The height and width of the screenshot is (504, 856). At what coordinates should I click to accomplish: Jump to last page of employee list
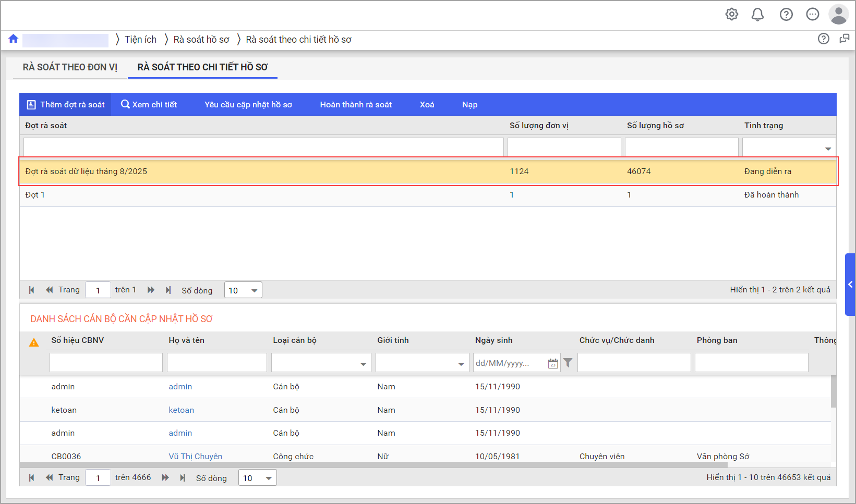point(183,477)
